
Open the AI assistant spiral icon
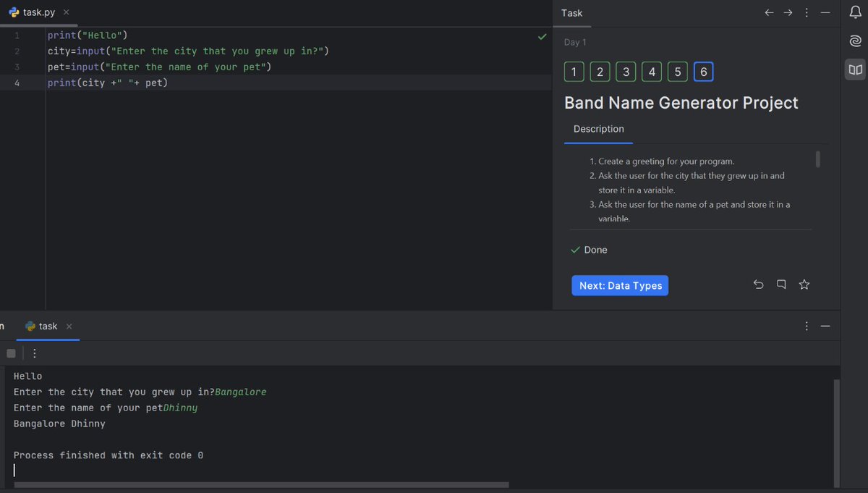855,42
